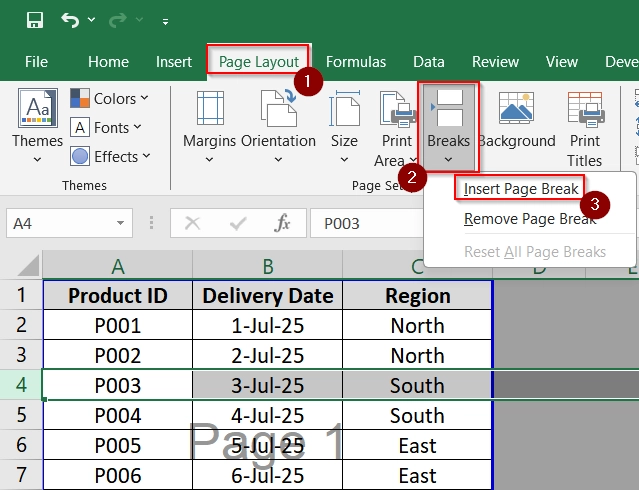This screenshot has height=490, width=639.
Task: Click cell containing P002
Action: (117, 355)
